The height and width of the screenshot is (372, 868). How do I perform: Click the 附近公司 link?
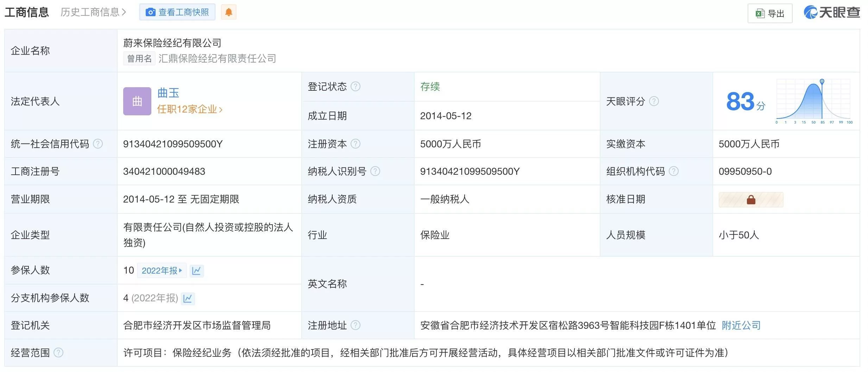(741, 325)
